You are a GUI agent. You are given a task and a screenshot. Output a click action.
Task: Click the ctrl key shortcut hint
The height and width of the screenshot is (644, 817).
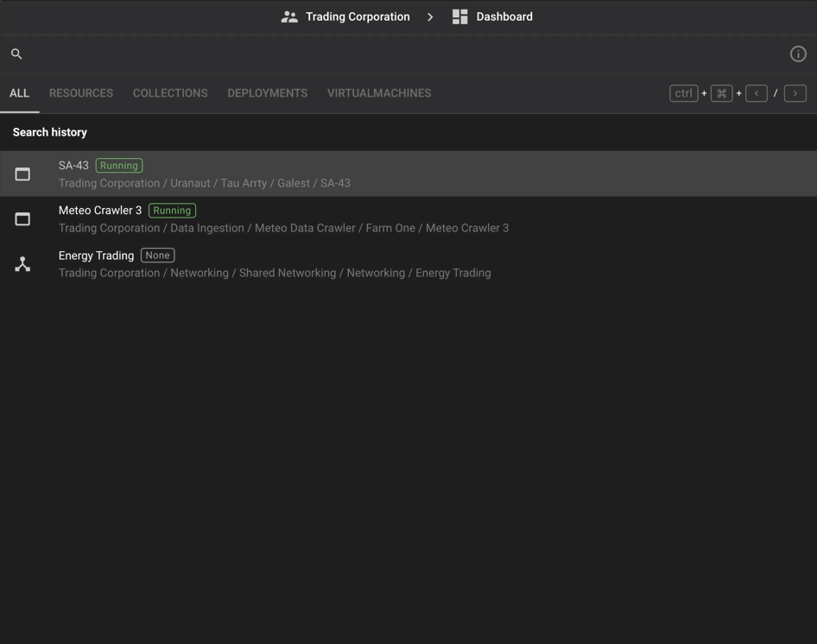(683, 92)
